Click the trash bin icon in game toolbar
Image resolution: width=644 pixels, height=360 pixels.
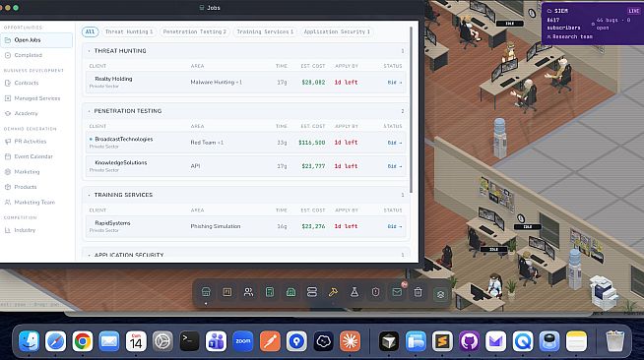419,292
